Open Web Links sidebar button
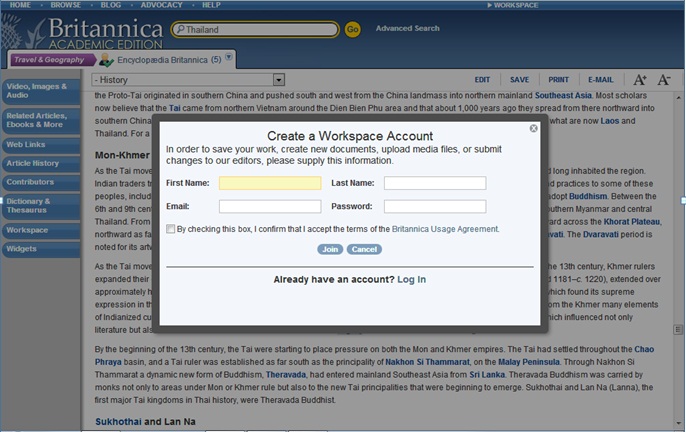The height and width of the screenshot is (432, 686). [x=41, y=145]
